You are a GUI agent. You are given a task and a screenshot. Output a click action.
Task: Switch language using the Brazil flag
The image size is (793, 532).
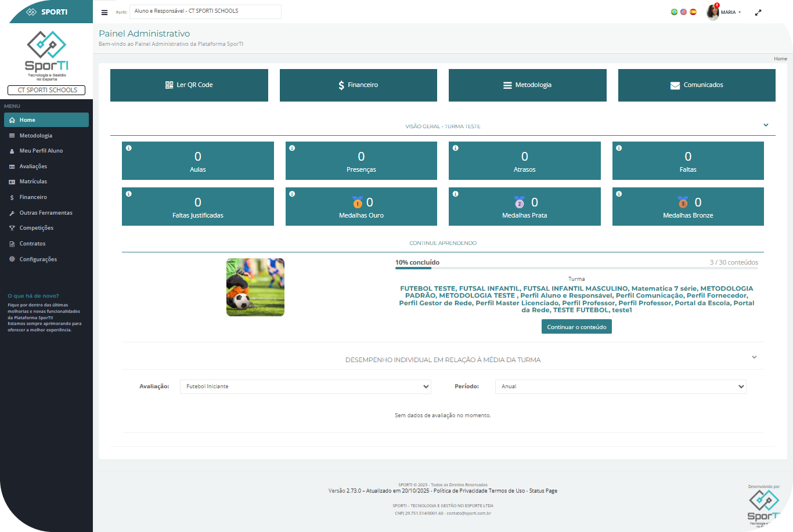coord(674,12)
